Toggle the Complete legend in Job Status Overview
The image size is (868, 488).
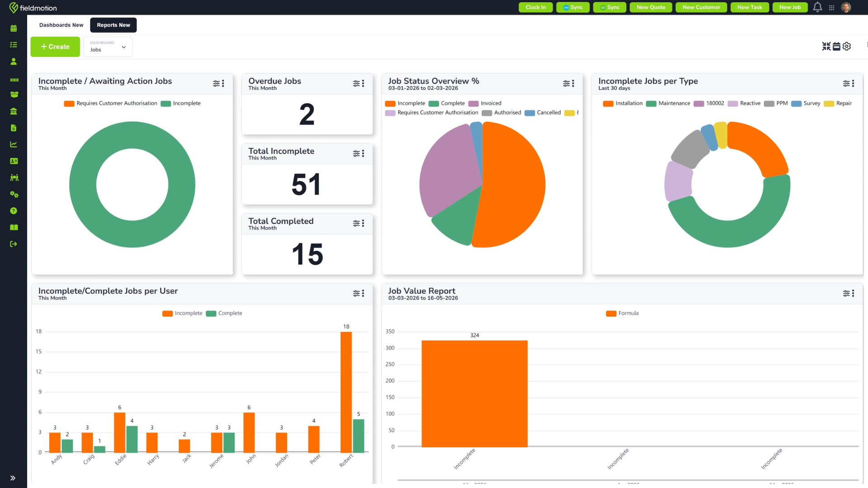tap(447, 103)
